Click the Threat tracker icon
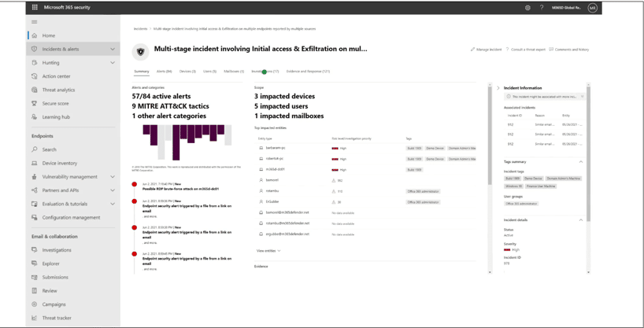This screenshot has height=328, width=644. 35,318
